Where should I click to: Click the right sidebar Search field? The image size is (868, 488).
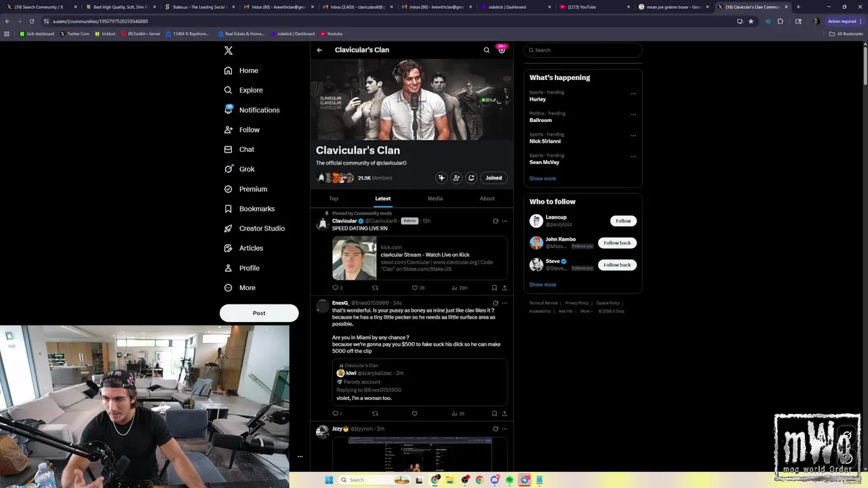[x=583, y=50]
